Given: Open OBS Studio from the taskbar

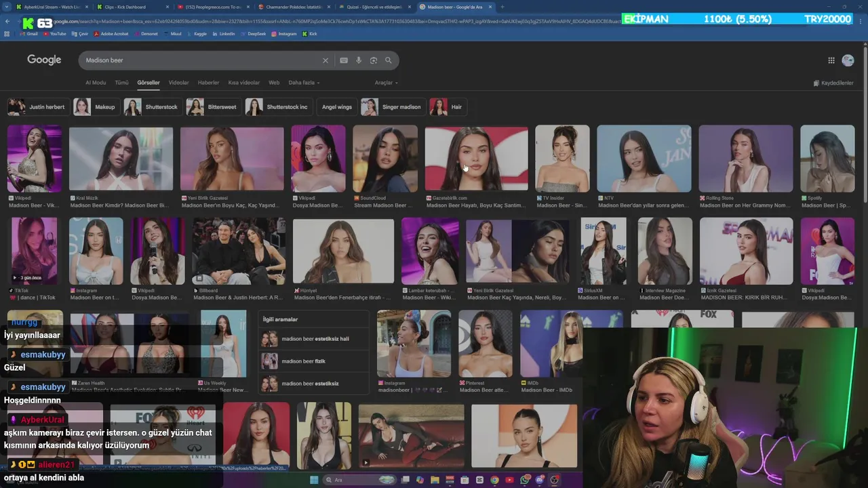Looking at the screenshot, I should pos(555,480).
